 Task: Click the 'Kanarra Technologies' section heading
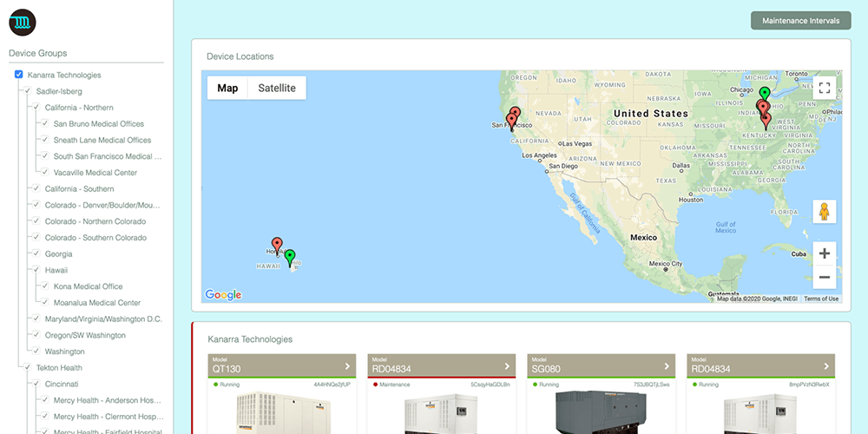tap(250, 339)
